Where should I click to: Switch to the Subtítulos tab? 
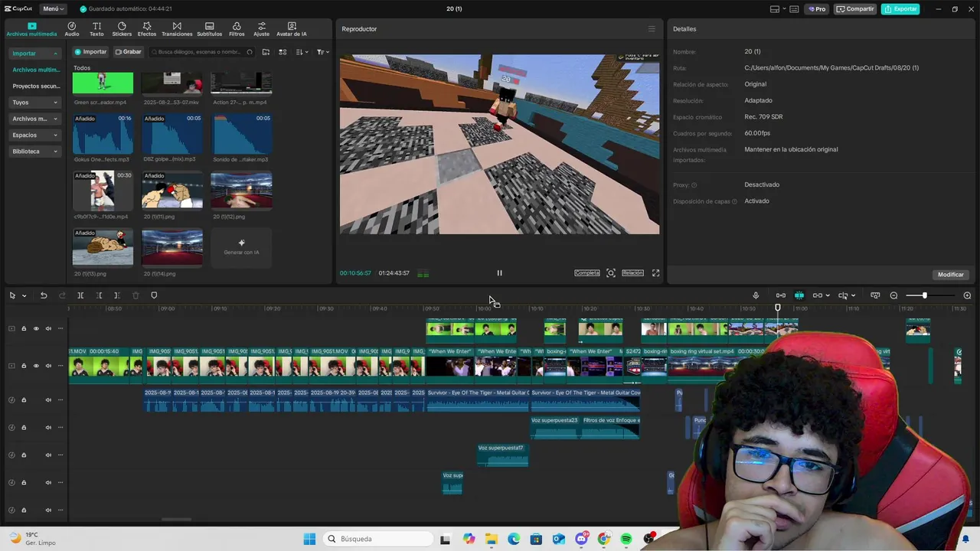(210, 29)
